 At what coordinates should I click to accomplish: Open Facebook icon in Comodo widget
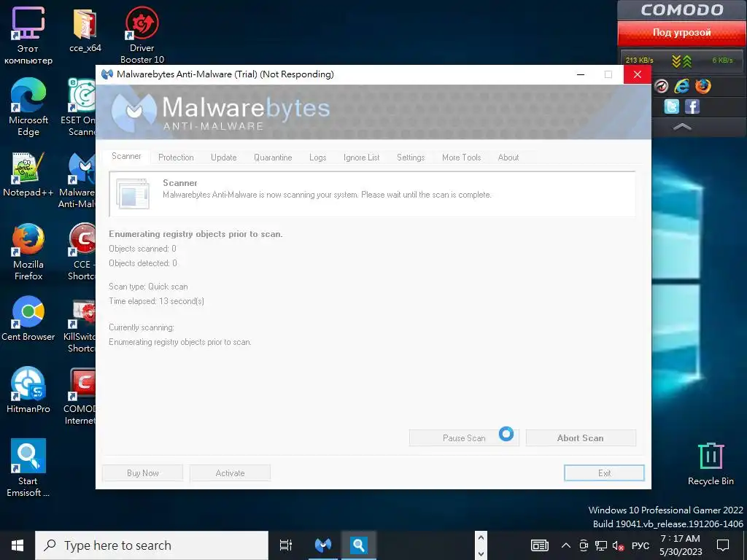(692, 106)
